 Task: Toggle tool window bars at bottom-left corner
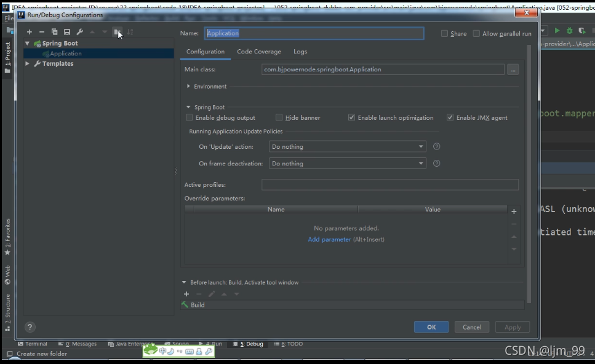coord(9,354)
